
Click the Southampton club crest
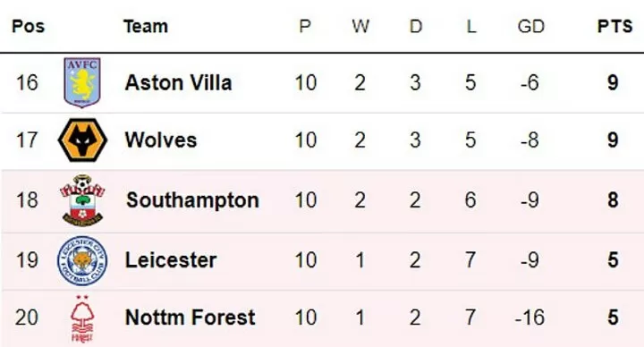82,200
